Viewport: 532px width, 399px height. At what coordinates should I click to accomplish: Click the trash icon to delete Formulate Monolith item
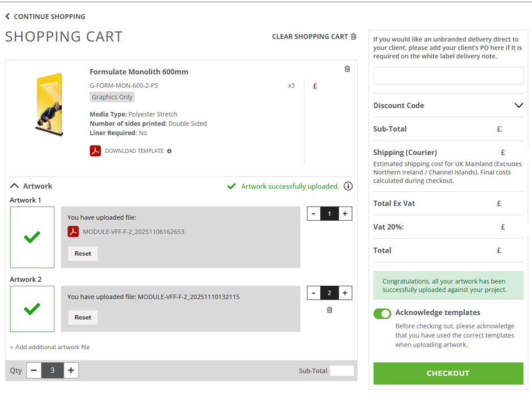click(x=347, y=68)
